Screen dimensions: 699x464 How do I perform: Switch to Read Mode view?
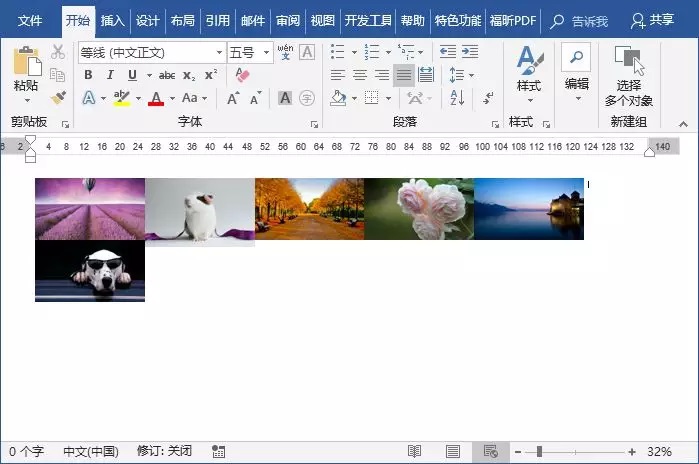click(414, 452)
